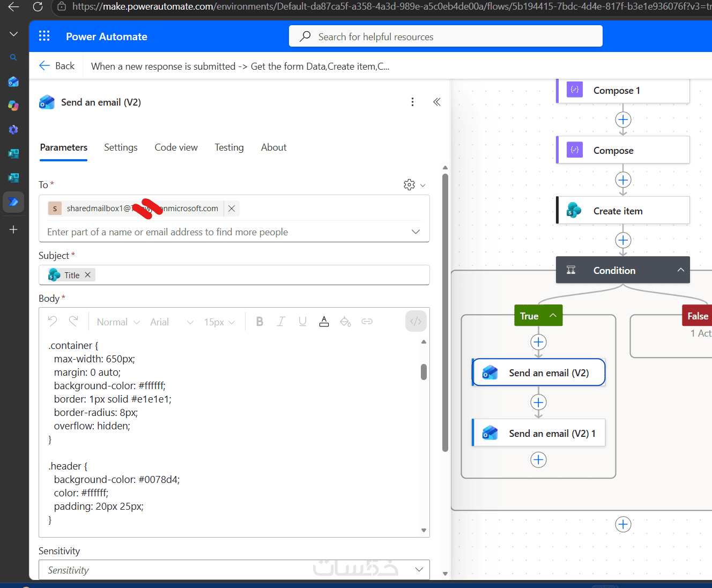Viewport: 712px width, 588px height.
Task: Toggle italic formatting in the body editor
Action: [281, 322]
